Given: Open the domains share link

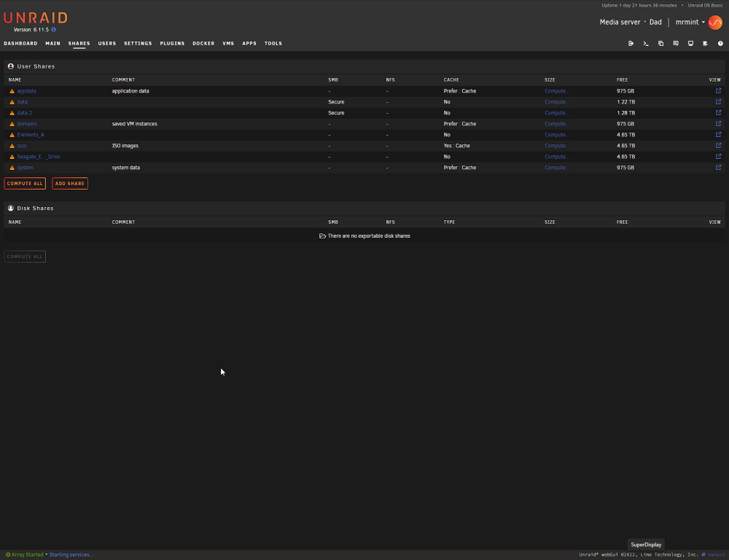Looking at the screenshot, I should (x=27, y=124).
